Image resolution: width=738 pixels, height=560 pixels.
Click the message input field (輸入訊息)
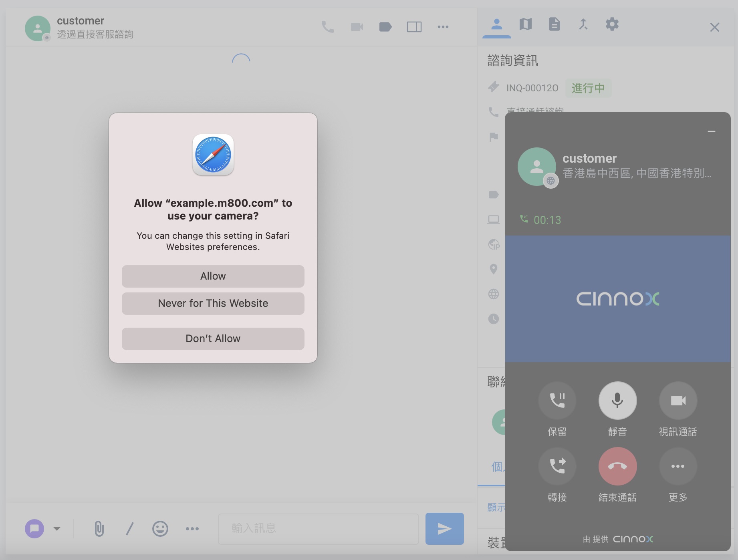pyautogui.click(x=319, y=529)
